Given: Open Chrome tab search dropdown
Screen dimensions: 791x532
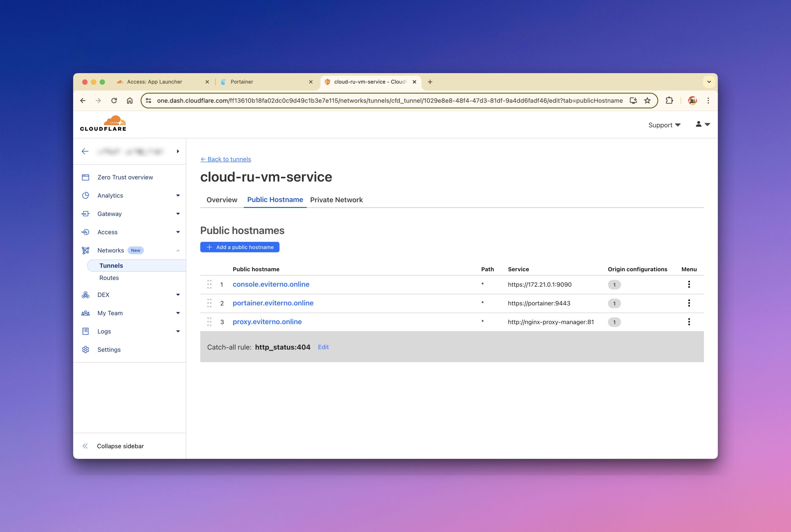Looking at the screenshot, I should pos(709,82).
